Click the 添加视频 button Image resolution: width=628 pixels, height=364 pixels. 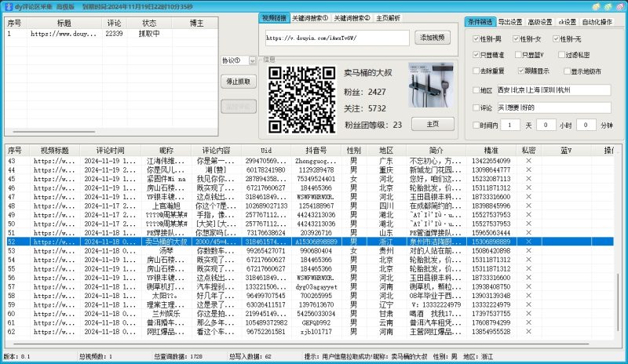[x=433, y=38]
